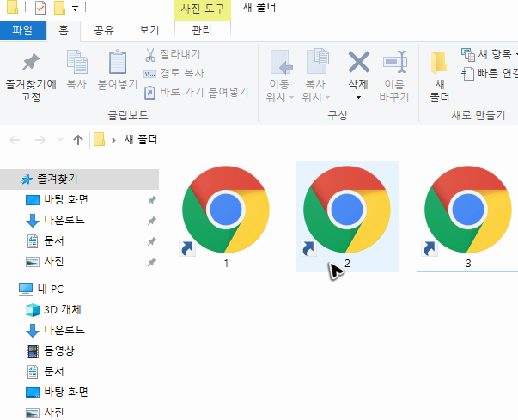
Task: Click the pin icon next to 바탕 화면
Action: point(152,200)
